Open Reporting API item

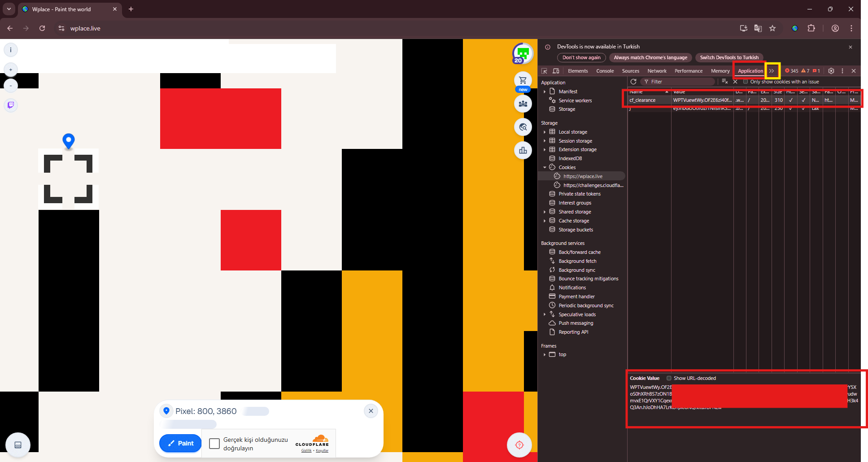pyautogui.click(x=573, y=332)
